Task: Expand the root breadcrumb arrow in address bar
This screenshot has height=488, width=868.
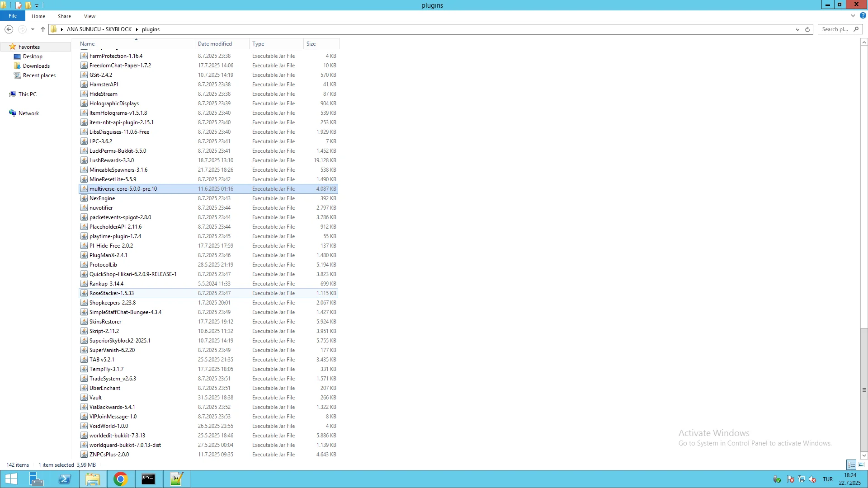Action: [x=61, y=29]
